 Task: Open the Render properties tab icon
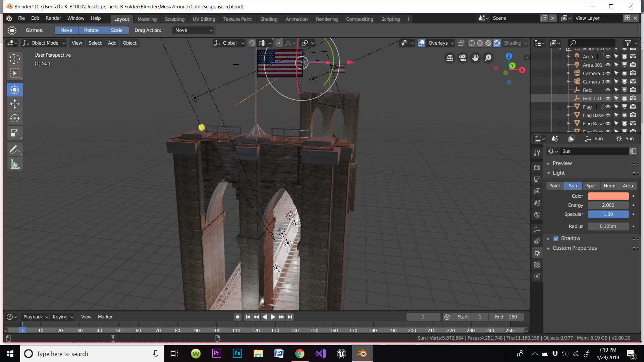[x=537, y=168]
